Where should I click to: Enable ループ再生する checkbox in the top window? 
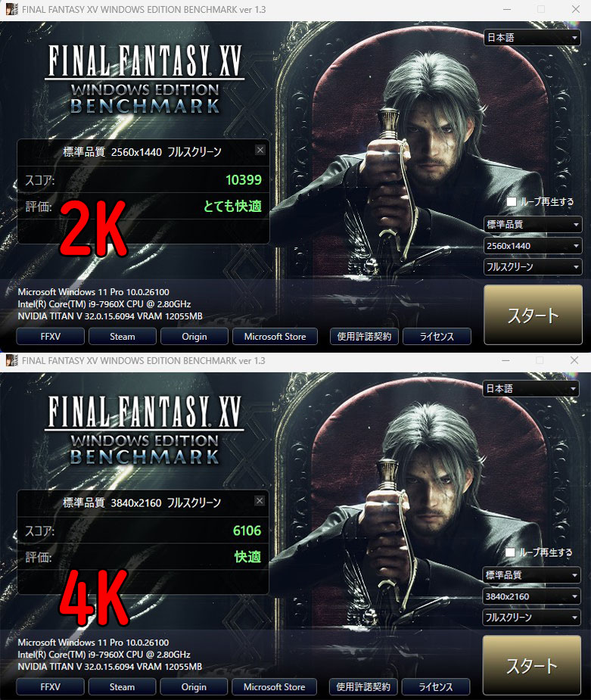(x=512, y=202)
